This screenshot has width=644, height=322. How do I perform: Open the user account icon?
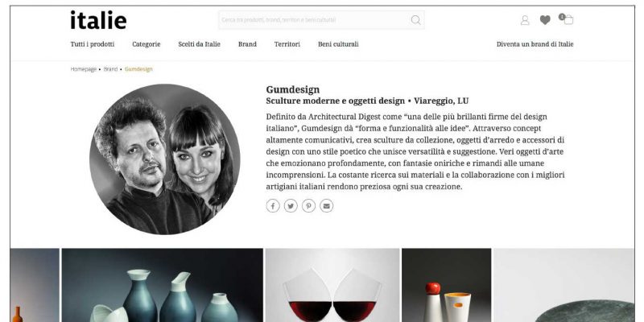(x=525, y=20)
